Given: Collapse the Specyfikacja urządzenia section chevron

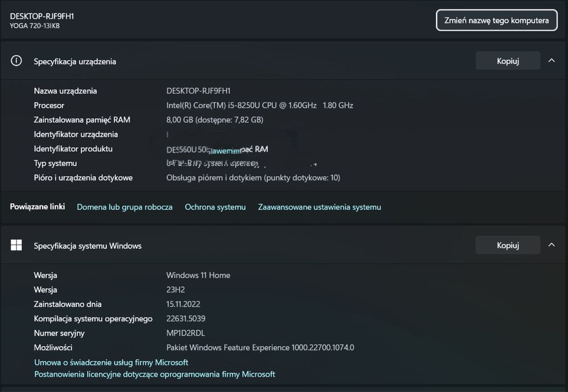Looking at the screenshot, I should point(552,60).
